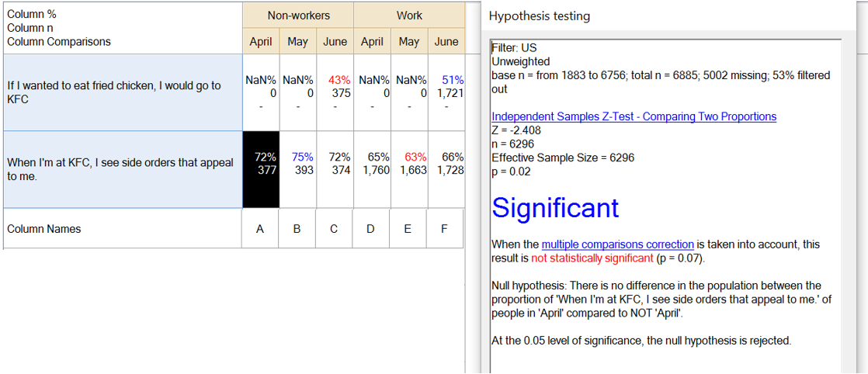Click the 'Z = -2.408' value line
This screenshot has width=868, height=374.
tap(516, 131)
